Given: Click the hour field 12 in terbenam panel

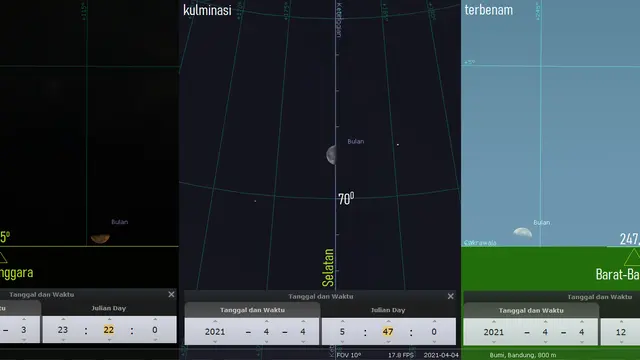Looking at the screenshot, I should point(621,332).
